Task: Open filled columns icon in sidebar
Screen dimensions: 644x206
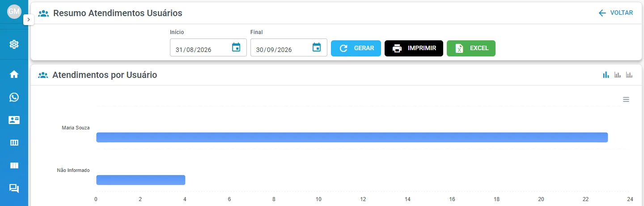Action: 14,166
